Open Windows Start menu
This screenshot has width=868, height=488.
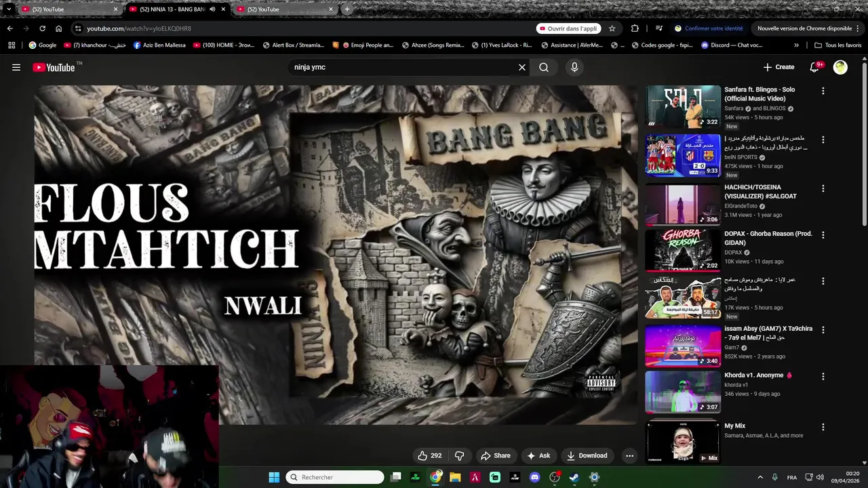pos(274,477)
